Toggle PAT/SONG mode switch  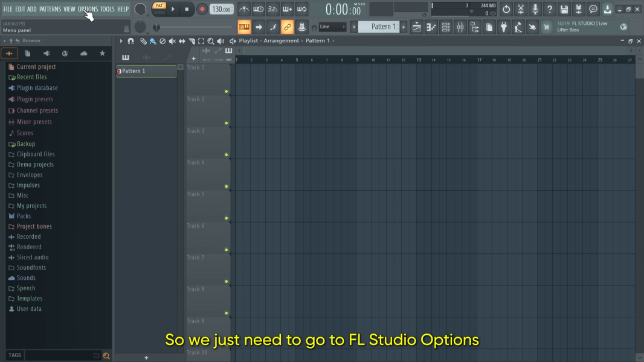159,9
